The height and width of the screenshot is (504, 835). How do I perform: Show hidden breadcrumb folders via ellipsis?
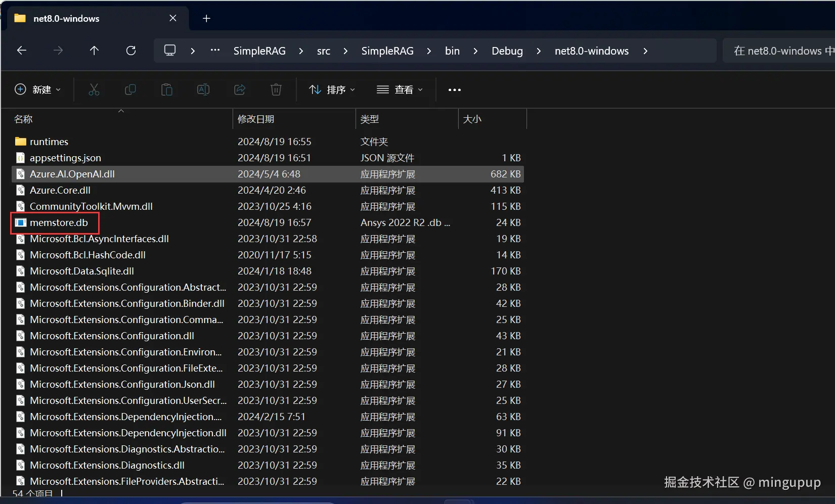[x=215, y=50]
